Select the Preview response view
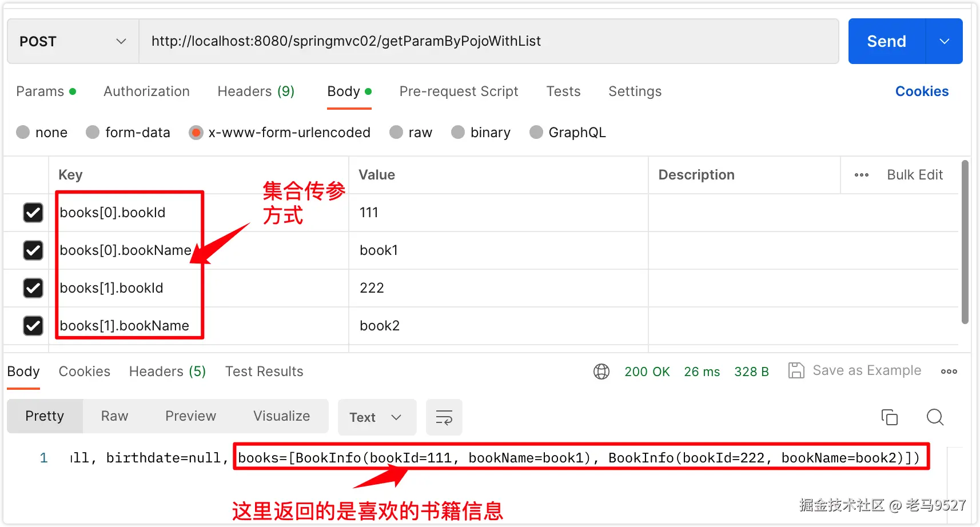The width and height of the screenshot is (980, 527). tap(190, 416)
